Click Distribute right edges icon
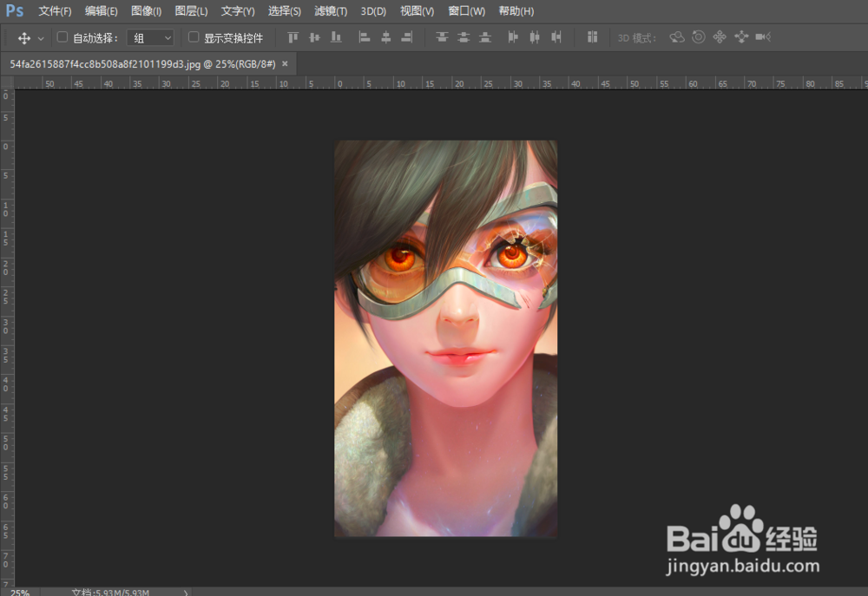Image resolution: width=868 pixels, height=596 pixels. 556,37
